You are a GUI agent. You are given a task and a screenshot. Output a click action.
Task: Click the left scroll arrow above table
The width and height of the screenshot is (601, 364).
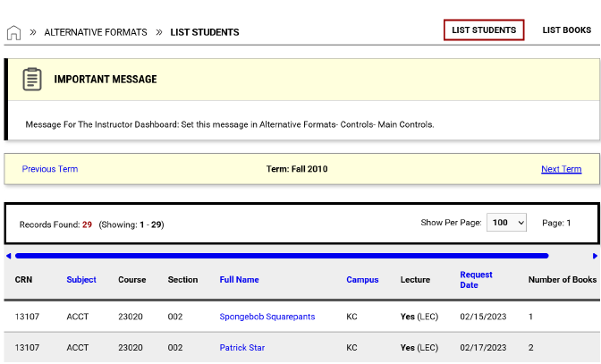point(8,256)
